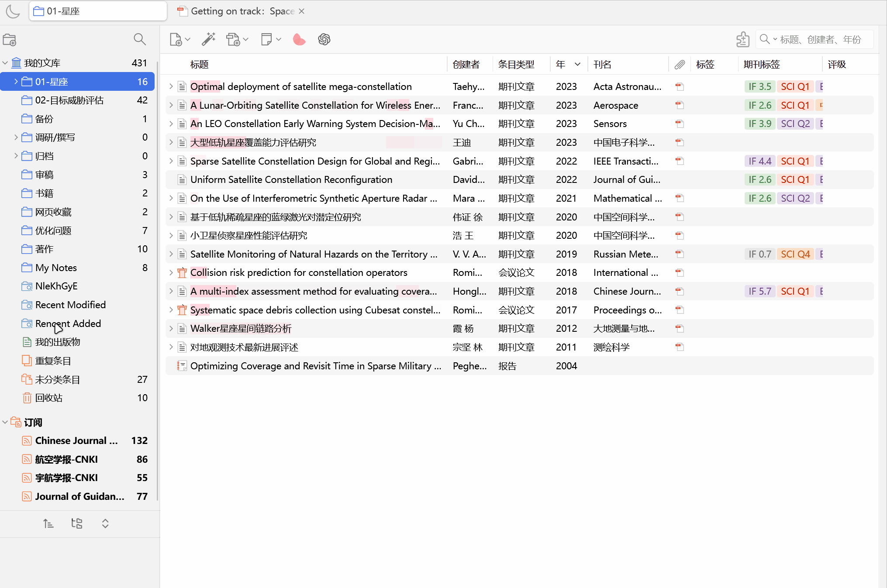Toggle dark mode with the moon icon

pos(13,11)
